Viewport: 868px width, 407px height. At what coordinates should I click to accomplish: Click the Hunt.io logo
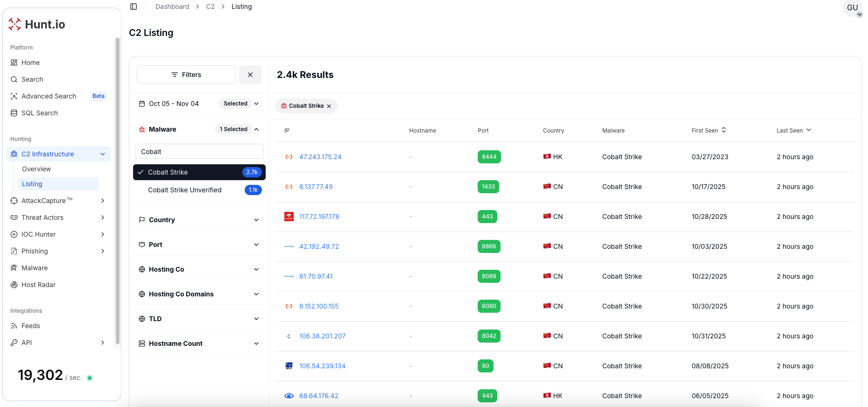tap(37, 24)
